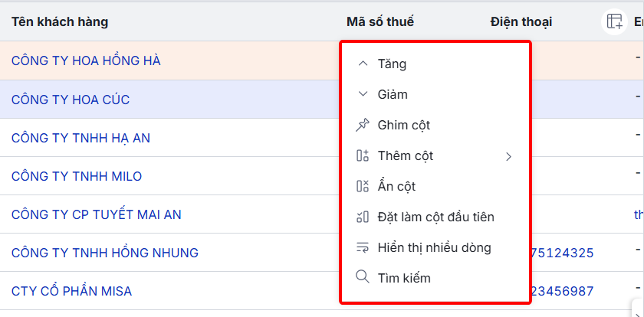Click the hide column icon
The height and width of the screenshot is (317, 644).
[363, 187]
